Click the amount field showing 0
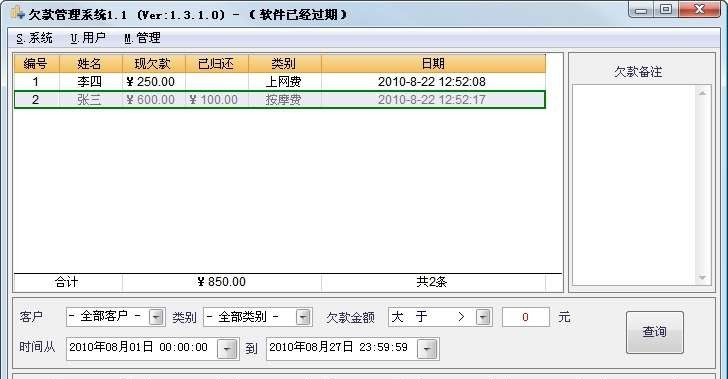The height and width of the screenshot is (379, 728). coord(526,317)
